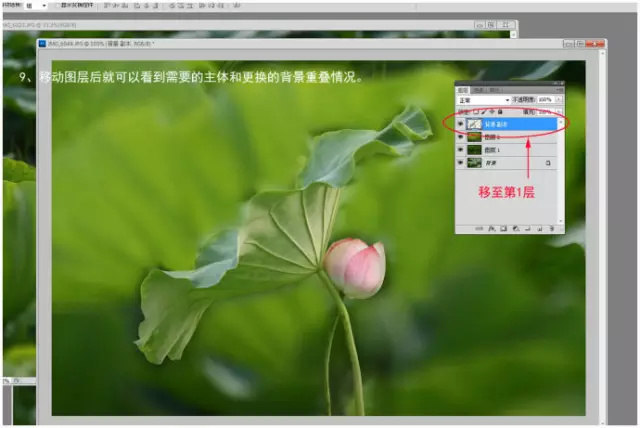
Task: Click the opacity value field showing 100%
Action: click(545, 100)
